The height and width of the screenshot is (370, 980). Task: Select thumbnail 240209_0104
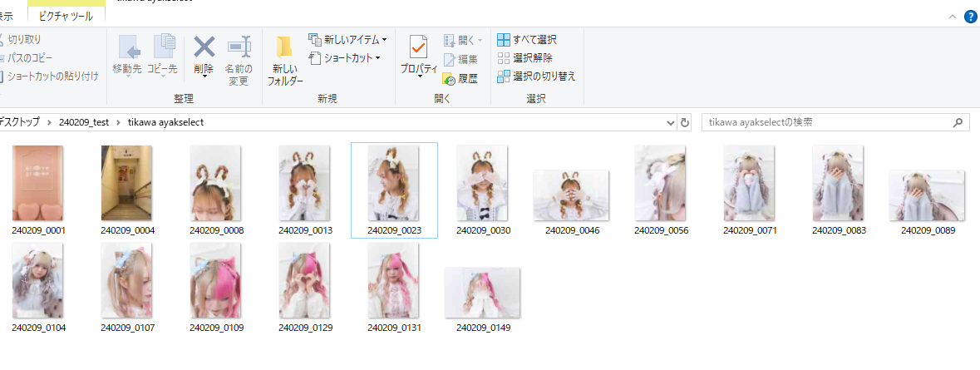[x=37, y=281]
